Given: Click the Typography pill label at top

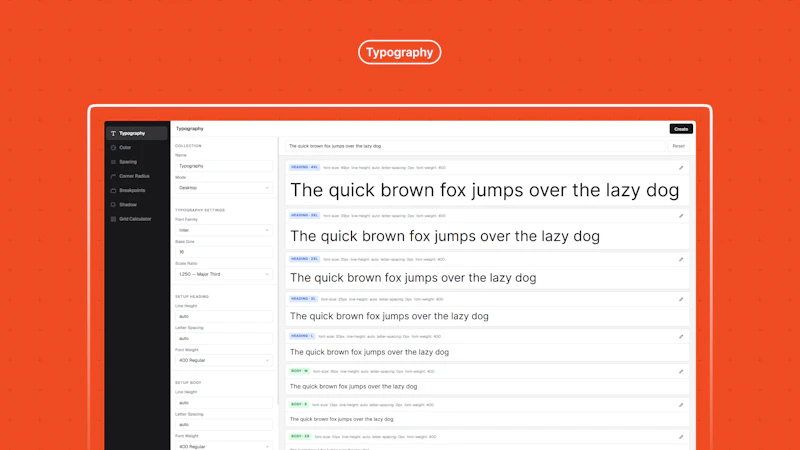Looking at the screenshot, I should pos(399,52).
